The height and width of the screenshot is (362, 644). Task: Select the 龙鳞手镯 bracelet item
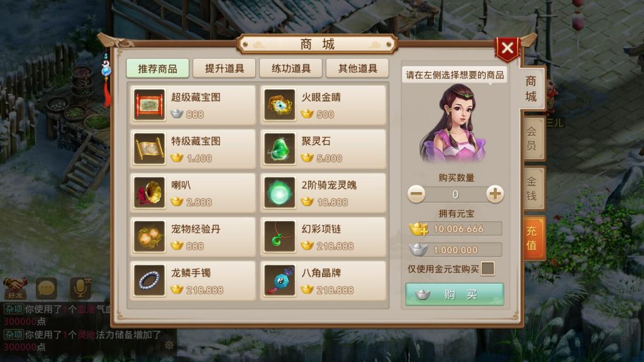pyautogui.click(x=192, y=281)
